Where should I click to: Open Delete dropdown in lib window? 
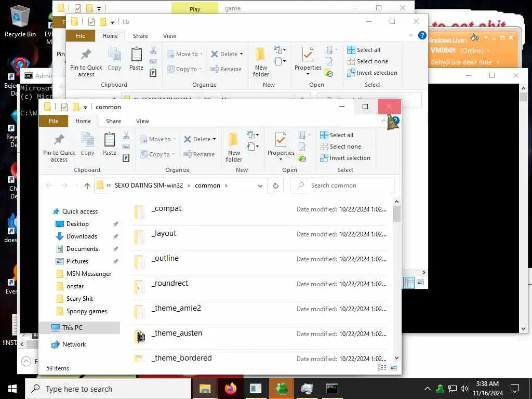[x=241, y=54]
